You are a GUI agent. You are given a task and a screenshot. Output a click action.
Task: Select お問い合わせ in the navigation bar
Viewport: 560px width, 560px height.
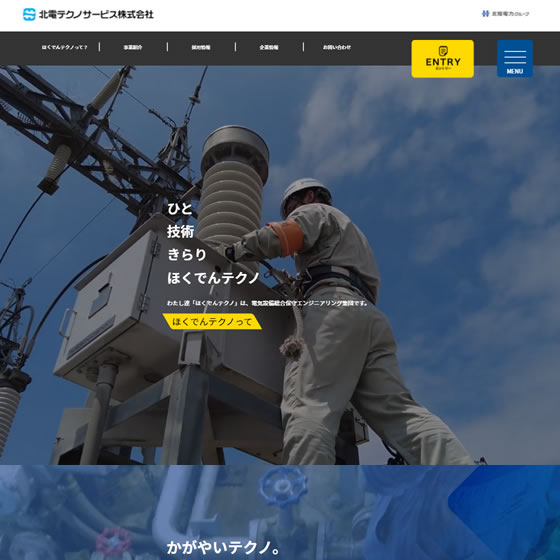click(337, 47)
